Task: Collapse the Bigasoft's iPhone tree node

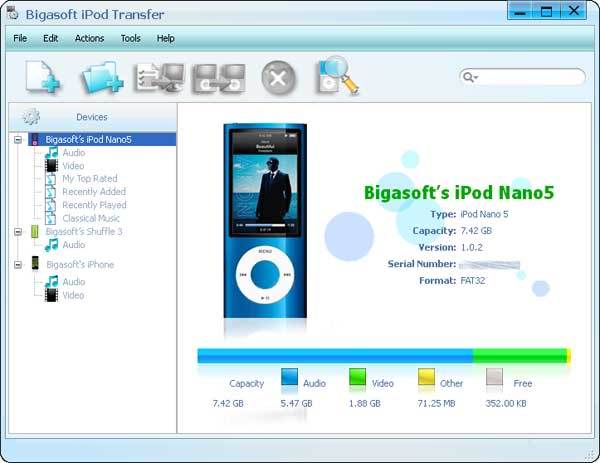Action: pyautogui.click(x=18, y=265)
